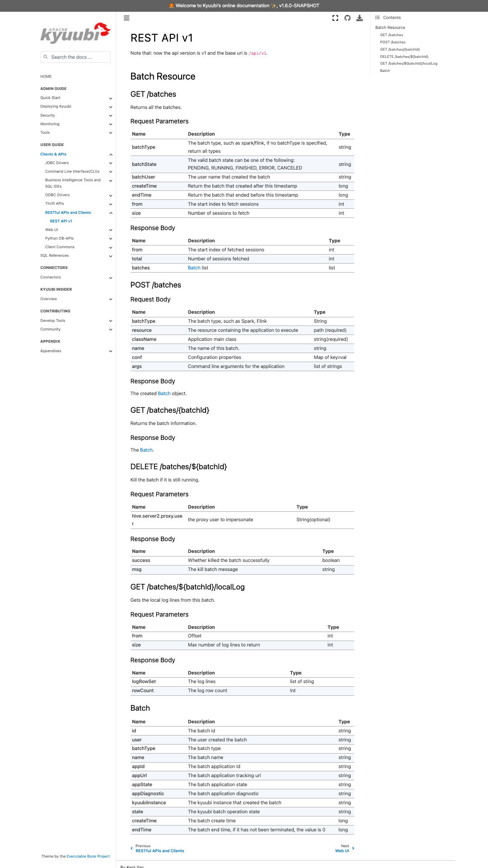Click the Next page arrow icon

(x=353, y=848)
